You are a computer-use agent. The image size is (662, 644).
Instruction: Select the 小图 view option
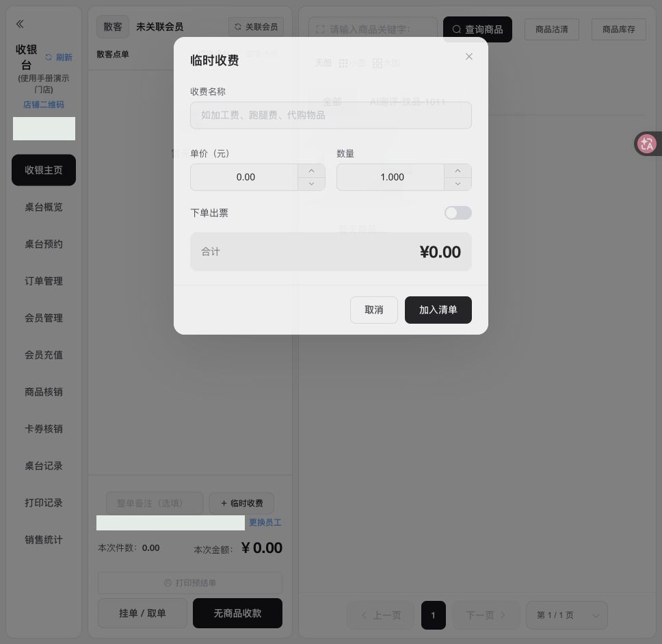[352, 63]
